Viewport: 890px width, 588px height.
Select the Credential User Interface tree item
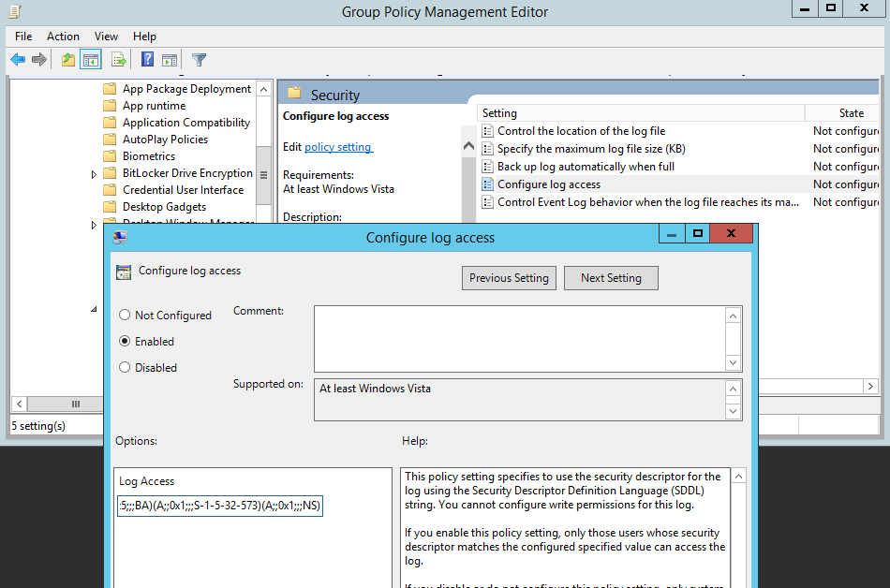pos(184,190)
